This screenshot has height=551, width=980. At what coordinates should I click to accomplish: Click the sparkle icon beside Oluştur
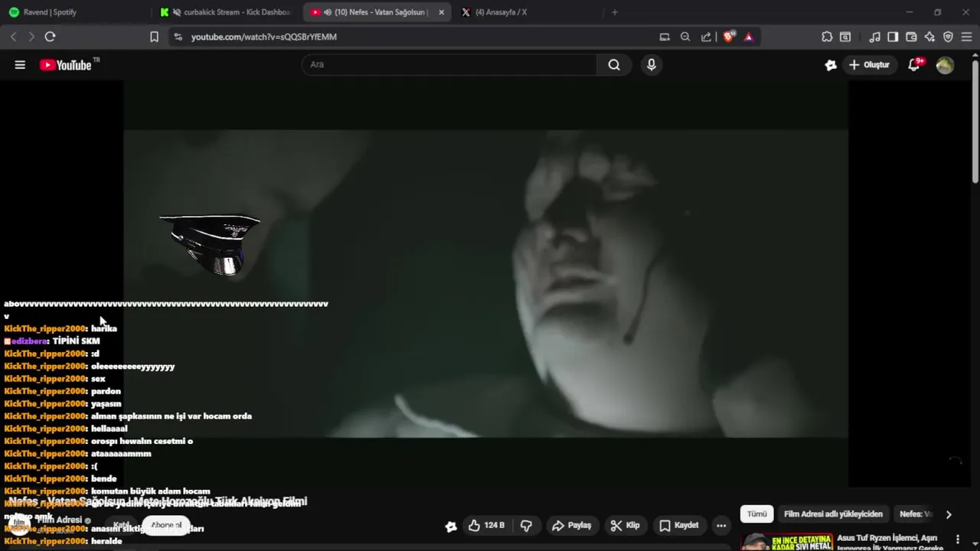[831, 65]
